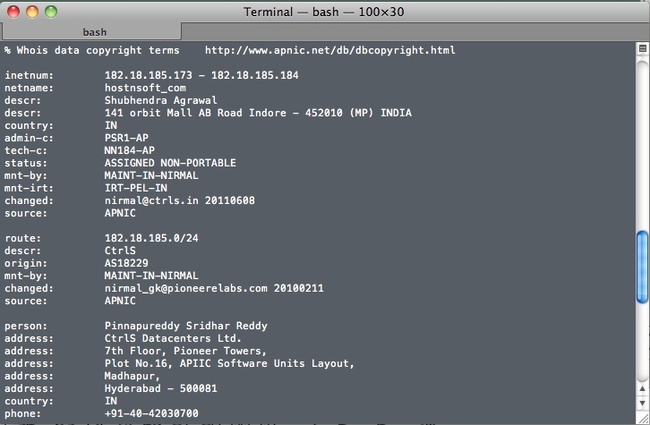Click the Terminal — bash window title

tap(325, 11)
